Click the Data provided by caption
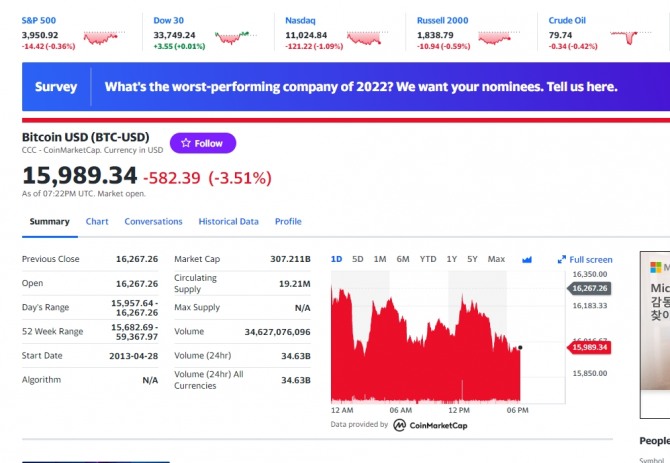The height and width of the screenshot is (463, 670). tap(359, 425)
